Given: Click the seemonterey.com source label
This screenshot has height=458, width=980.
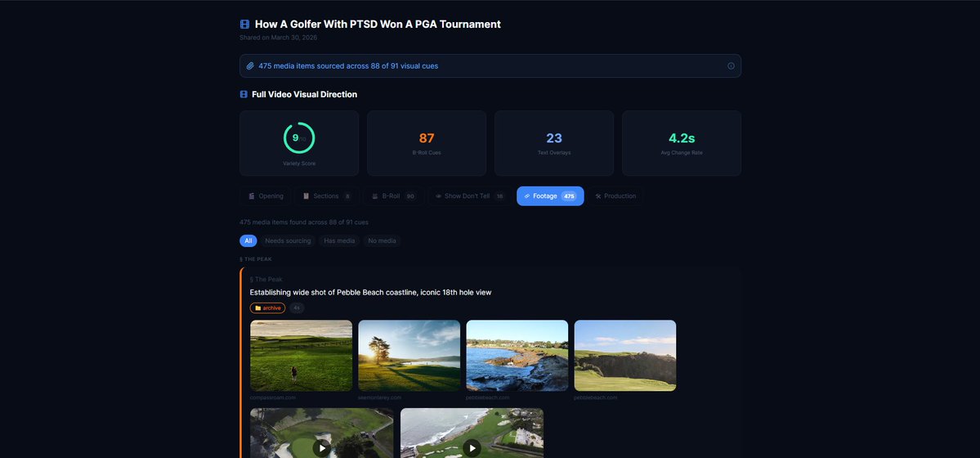Looking at the screenshot, I should 379,397.
